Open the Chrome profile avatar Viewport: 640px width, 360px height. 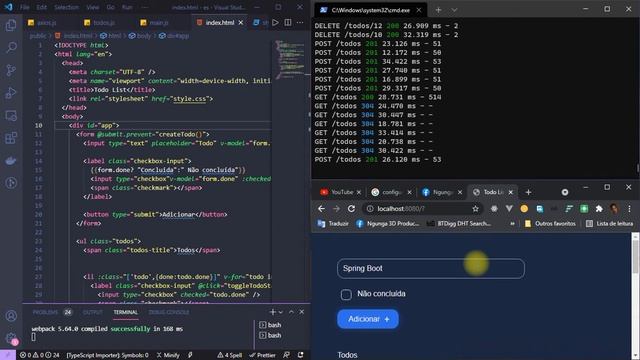614,209
